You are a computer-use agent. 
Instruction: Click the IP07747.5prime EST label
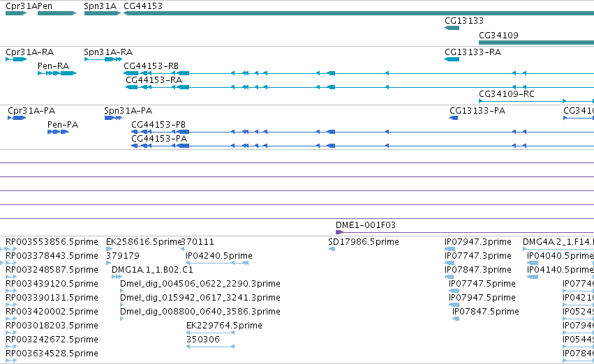point(482,284)
